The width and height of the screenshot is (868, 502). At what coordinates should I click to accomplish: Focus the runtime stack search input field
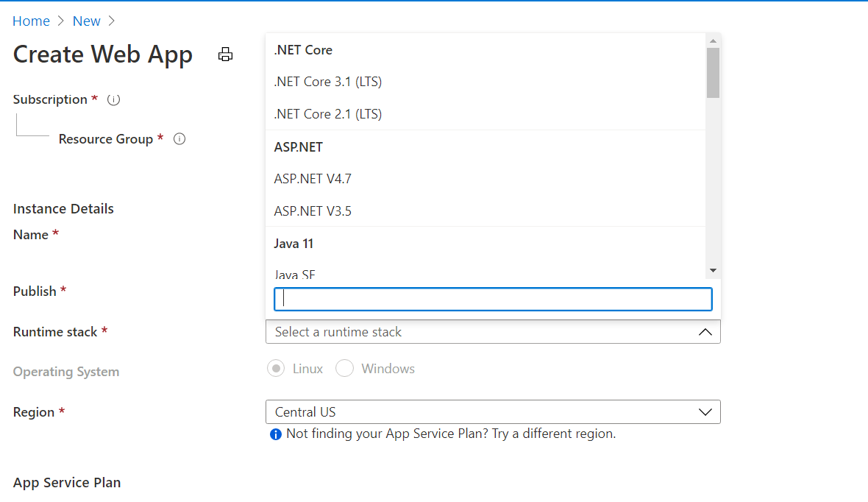click(492, 299)
